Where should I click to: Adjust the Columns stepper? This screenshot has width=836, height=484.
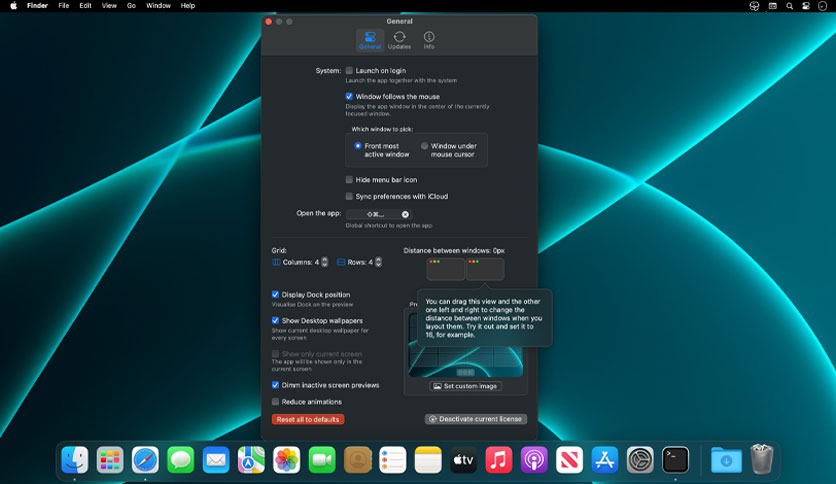pyautogui.click(x=325, y=262)
